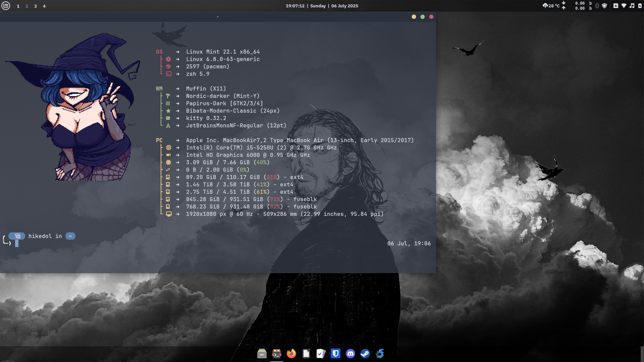Launch Bitwarden from the dock
This screenshot has height=362, width=644.
pyautogui.click(x=336, y=354)
